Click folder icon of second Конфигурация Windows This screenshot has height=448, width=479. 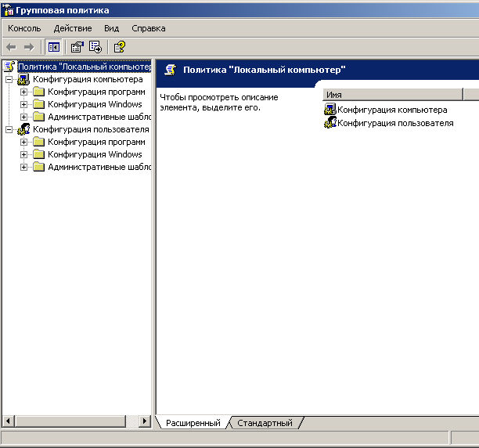pyautogui.click(x=39, y=154)
